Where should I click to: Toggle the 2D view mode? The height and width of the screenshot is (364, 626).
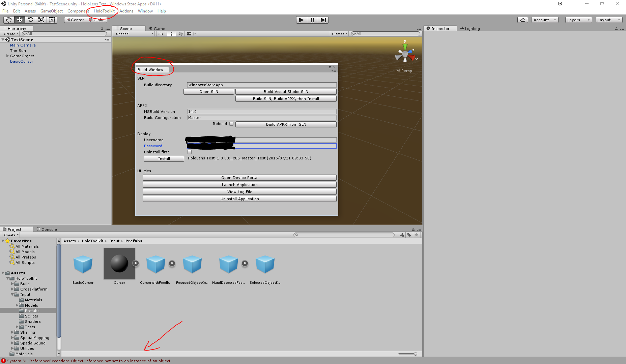click(x=161, y=34)
